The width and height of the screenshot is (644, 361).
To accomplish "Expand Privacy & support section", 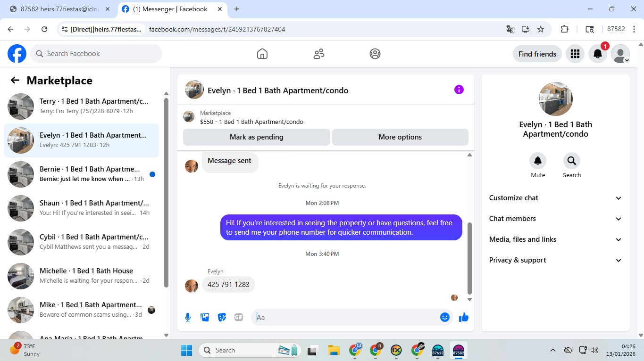I will click(555, 260).
